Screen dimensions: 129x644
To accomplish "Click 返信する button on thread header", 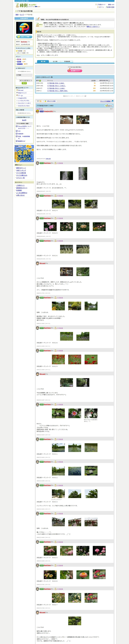I will coord(109,106).
